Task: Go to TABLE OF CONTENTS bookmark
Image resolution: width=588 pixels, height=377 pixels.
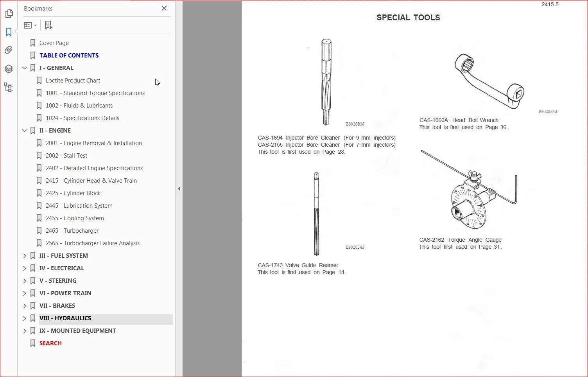Action: [x=69, y=56]
